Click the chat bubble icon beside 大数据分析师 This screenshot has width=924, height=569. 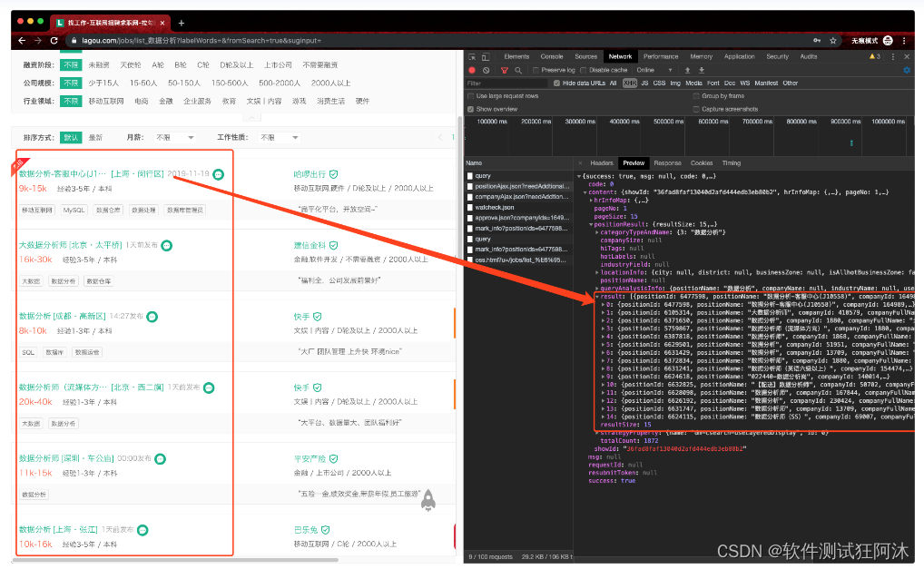[x=167, y=245]
